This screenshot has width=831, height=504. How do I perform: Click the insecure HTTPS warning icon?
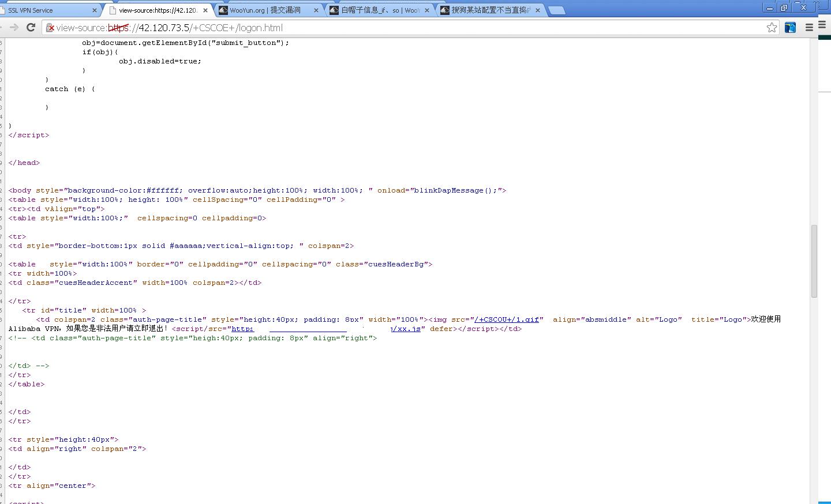[50, 28]
